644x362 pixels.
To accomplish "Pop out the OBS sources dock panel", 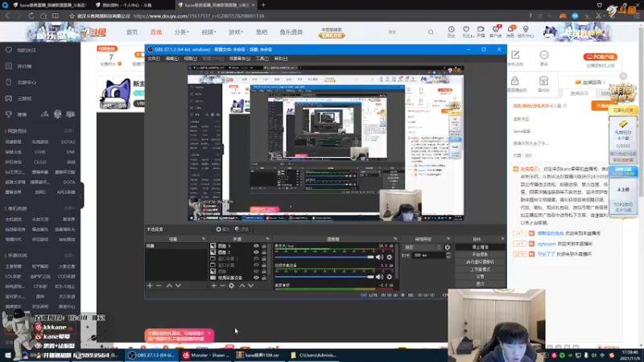I will [x=267, y=239].
